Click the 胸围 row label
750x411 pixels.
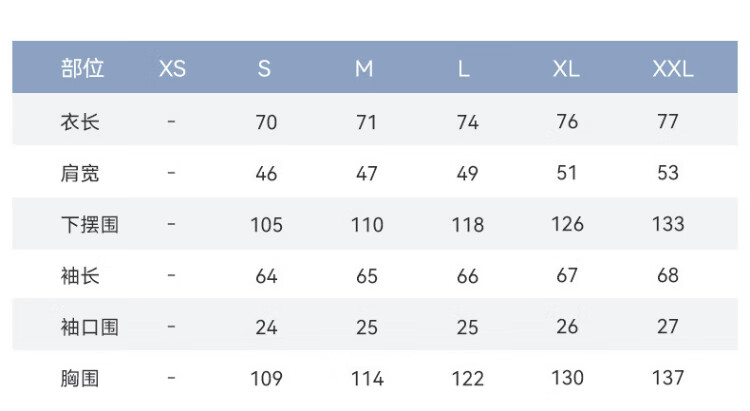pyautogui.click(x=80, y=377)
